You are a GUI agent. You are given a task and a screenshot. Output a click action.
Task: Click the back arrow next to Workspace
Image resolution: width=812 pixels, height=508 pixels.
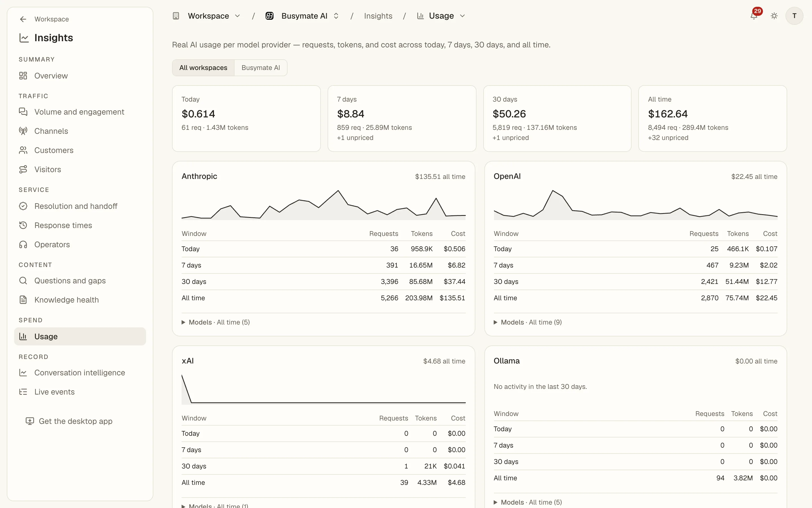(23, 19)
